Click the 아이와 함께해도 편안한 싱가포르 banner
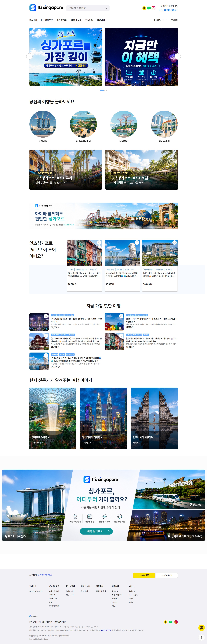 103,216
